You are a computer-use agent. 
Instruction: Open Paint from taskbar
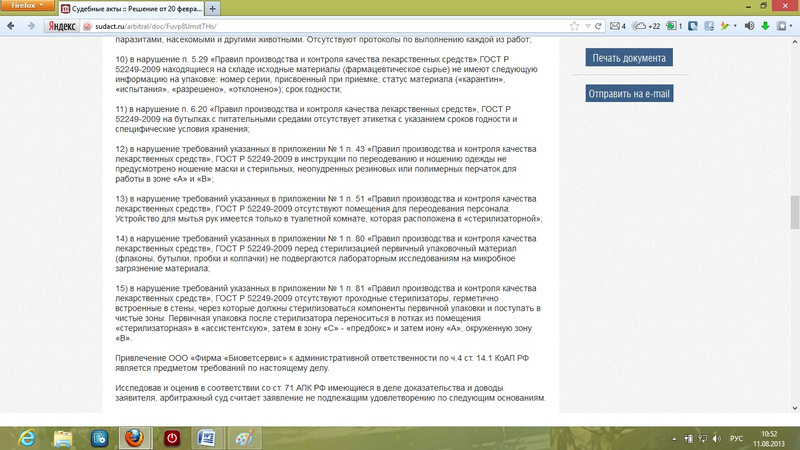pyautogui.click(x=244, y=438)
